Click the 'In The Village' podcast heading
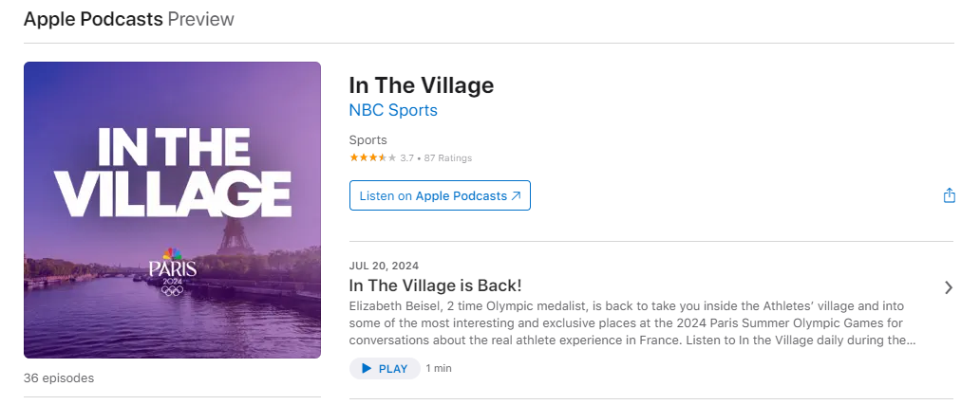 (422, 84)
